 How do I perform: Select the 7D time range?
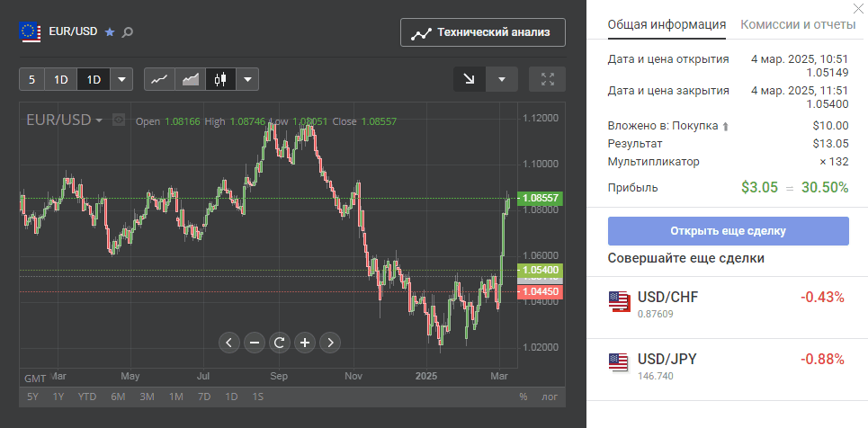(204, 397)
